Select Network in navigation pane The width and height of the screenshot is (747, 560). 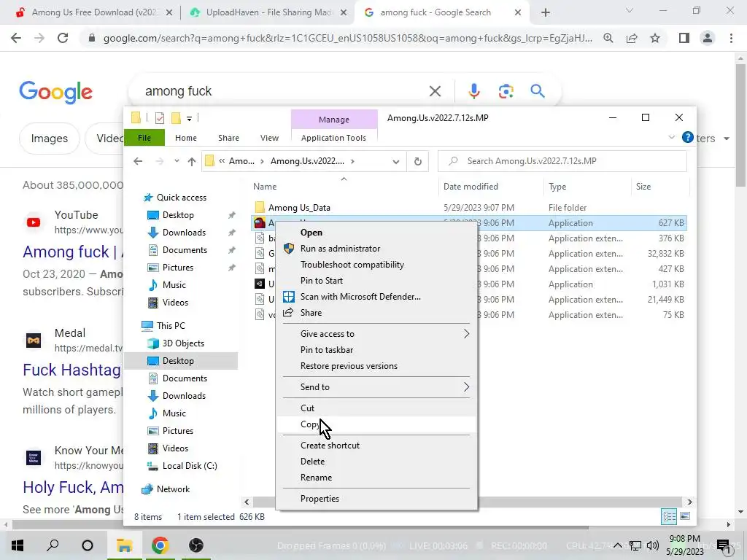pyautogui.click(x=173, y=489)
